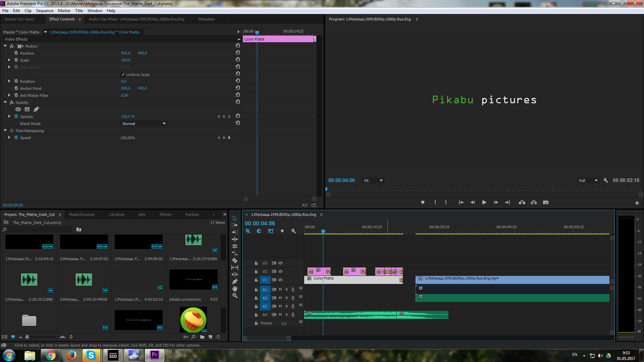The height and width of the screenshot is (362, 644).
Task: Create ellipse mask under Opacity
Action: pyautogui.click(x=18, y=109)
